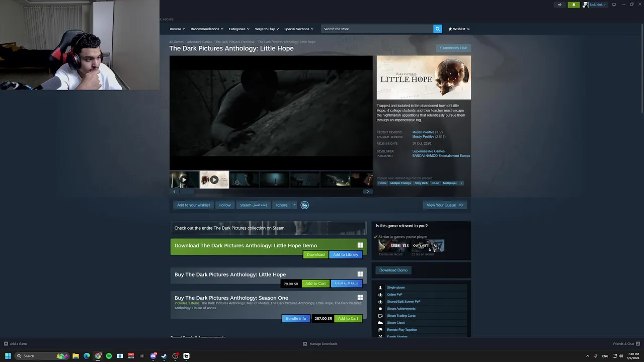Image resolution: width=644 pixels, height=362 pixels.
Task: Click the Windows logo on demo banner
Action: 360,245
